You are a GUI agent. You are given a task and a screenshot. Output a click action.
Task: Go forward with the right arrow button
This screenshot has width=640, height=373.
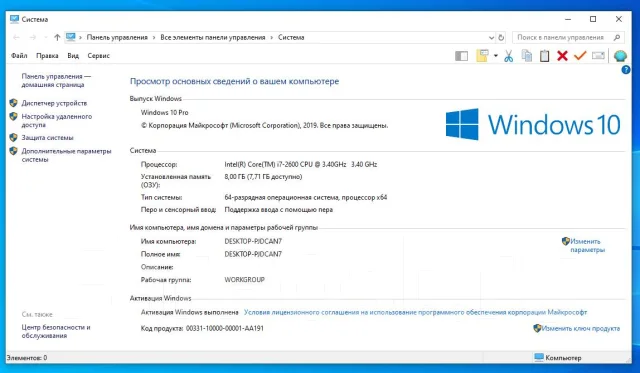tap(33, 38)
